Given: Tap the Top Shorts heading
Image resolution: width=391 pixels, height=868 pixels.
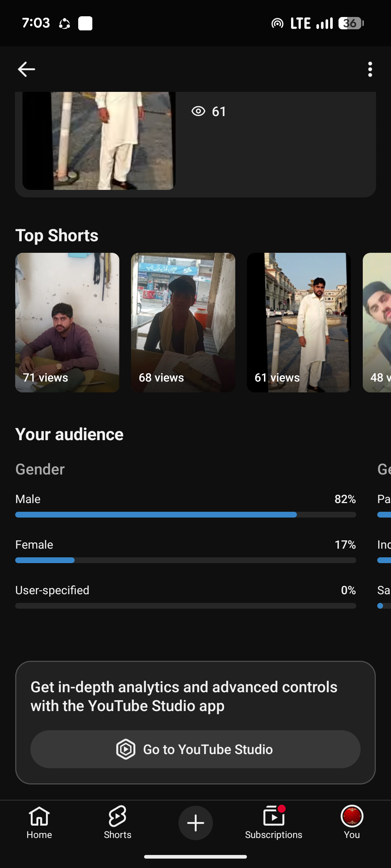Looking at the screenshot, I should click(57, 235).
